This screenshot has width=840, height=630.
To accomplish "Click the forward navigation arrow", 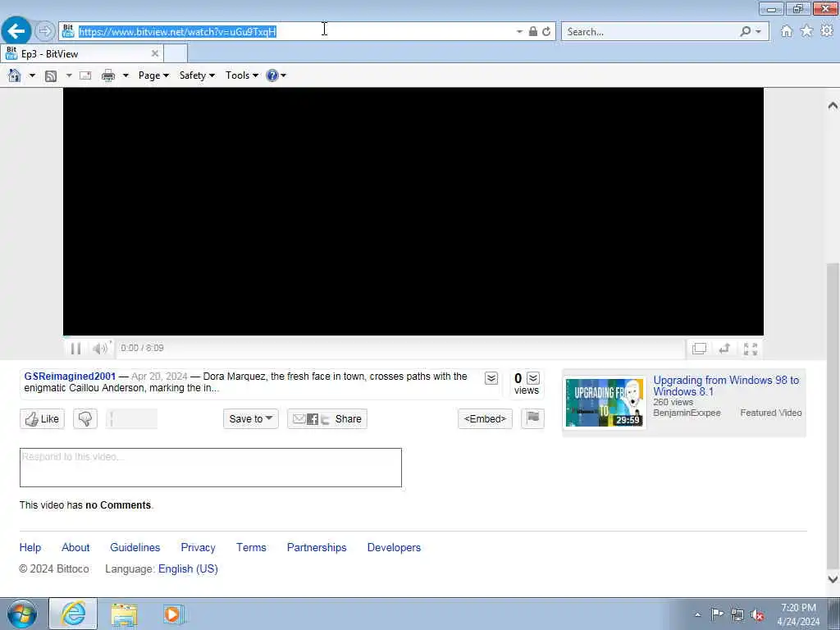I will [x=45, y=31].
